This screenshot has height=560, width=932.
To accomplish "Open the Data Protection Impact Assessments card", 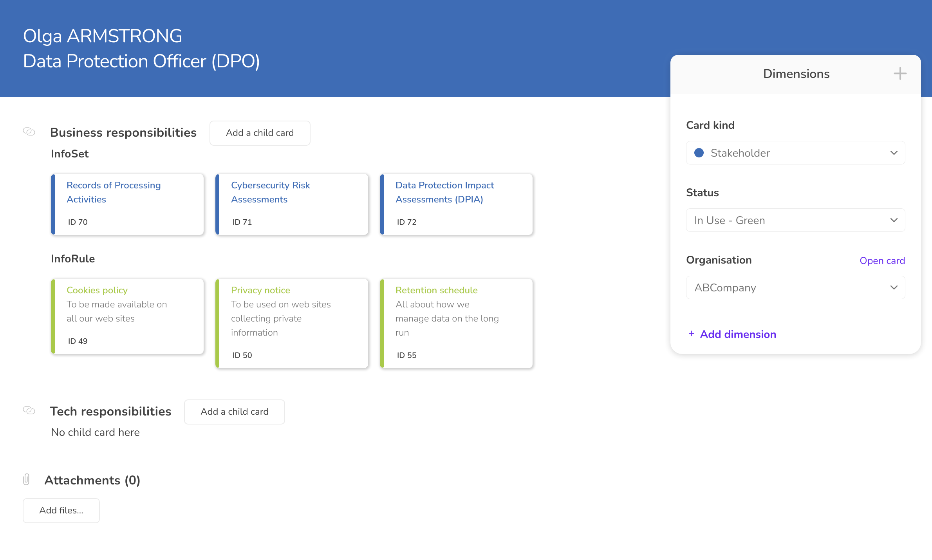I will (x=456, y=204).
